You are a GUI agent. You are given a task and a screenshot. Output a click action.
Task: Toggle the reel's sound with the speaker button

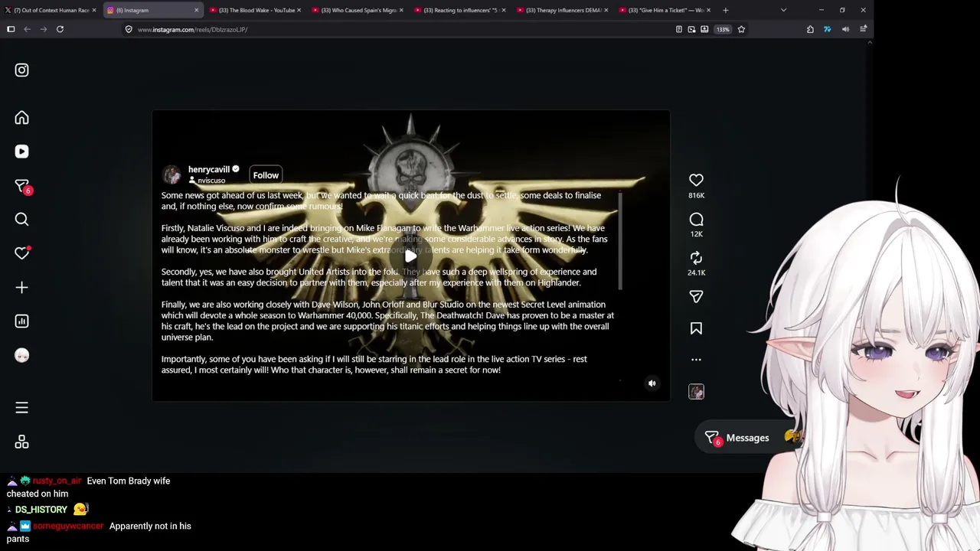tap(652, 383)
